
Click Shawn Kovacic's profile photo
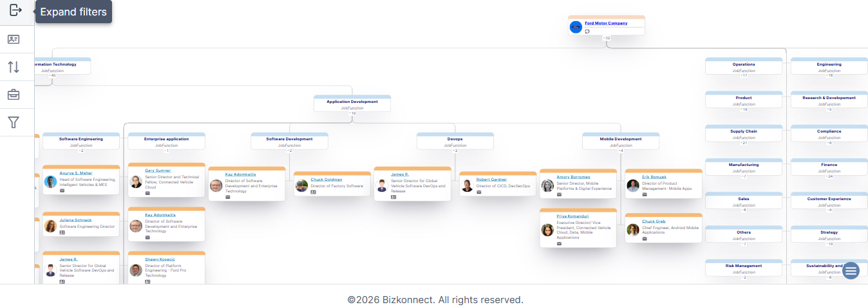(136, 270)
